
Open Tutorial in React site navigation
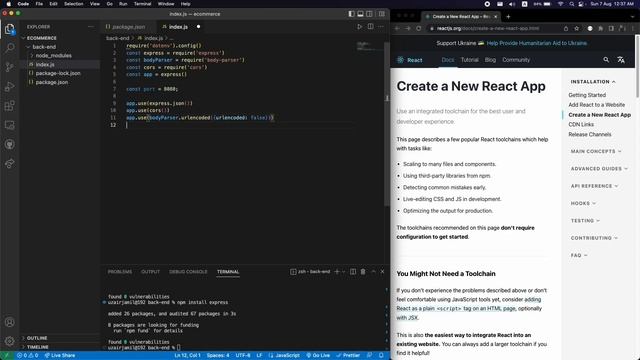click(469, 60)
